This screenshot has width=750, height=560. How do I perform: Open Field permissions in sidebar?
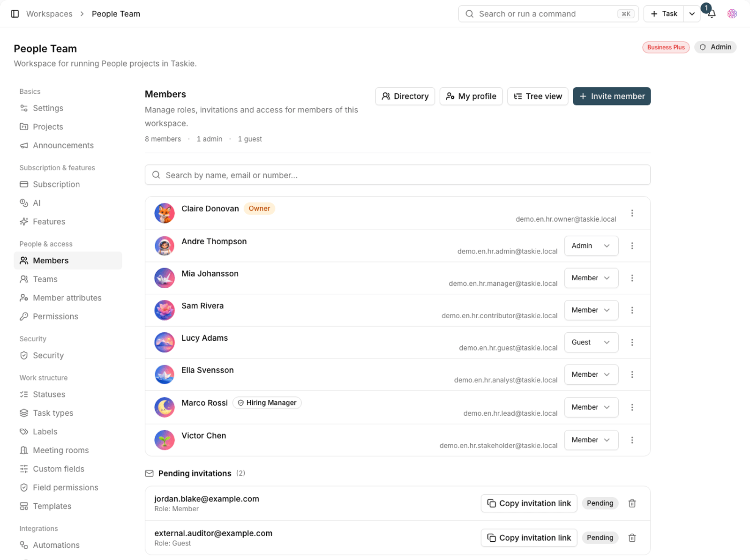(x=68, y=488)
